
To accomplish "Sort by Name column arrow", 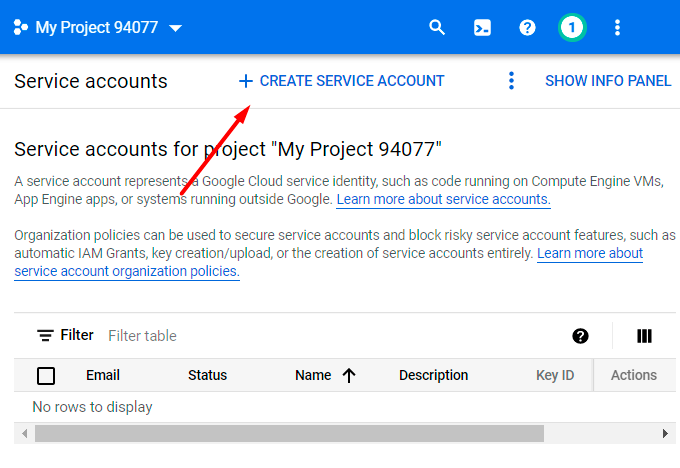I will point(349,376).
